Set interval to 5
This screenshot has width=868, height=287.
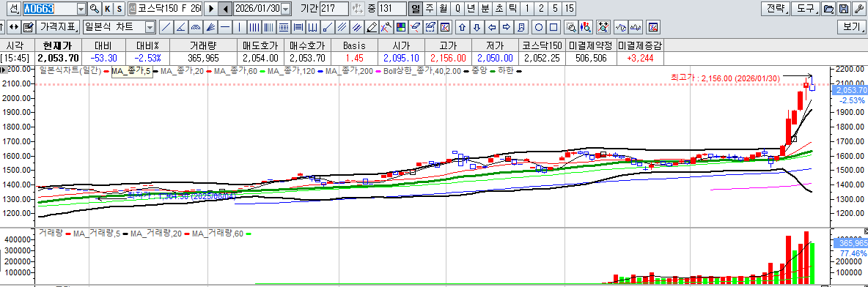tap(555, 9)
